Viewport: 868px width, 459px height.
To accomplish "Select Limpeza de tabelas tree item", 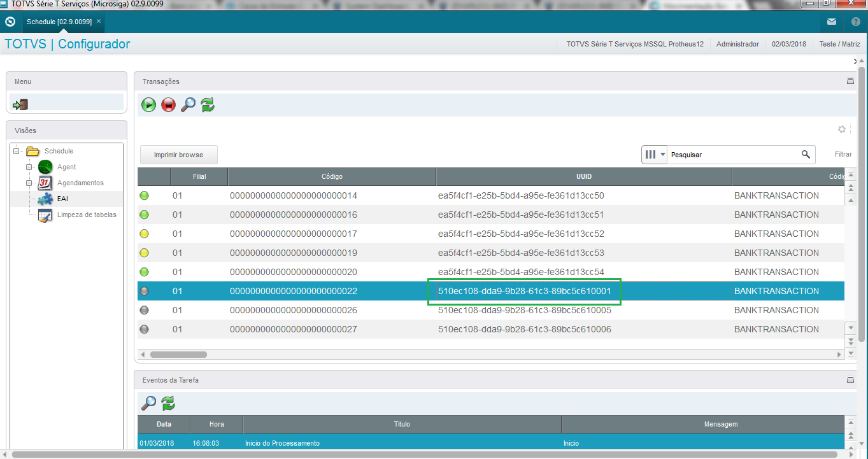I will click(x=87, y=215).
